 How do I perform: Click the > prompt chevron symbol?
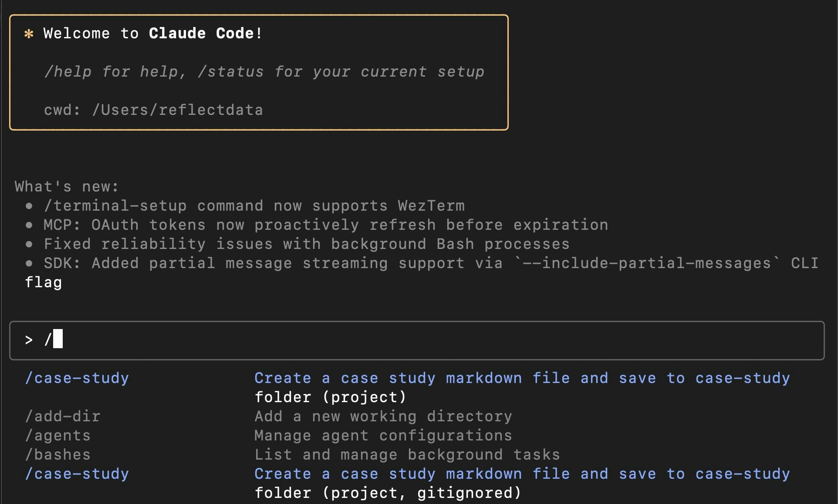[x=29, y=340]
